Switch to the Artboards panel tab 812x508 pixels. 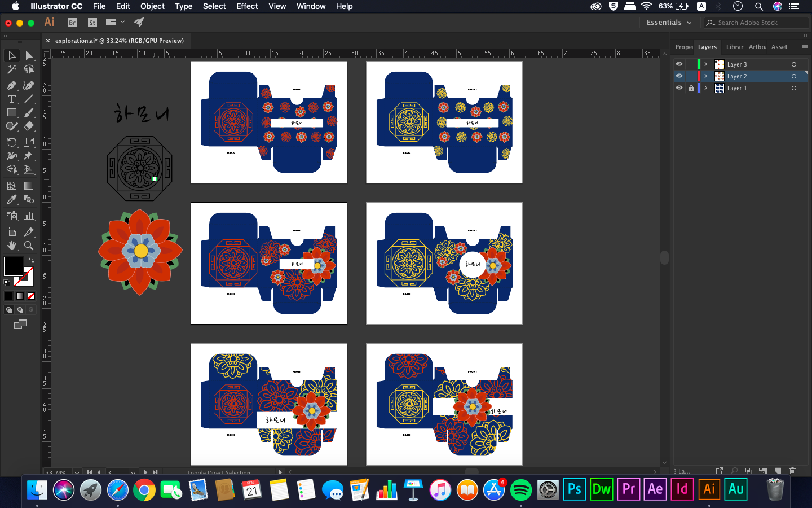[757, 47]
